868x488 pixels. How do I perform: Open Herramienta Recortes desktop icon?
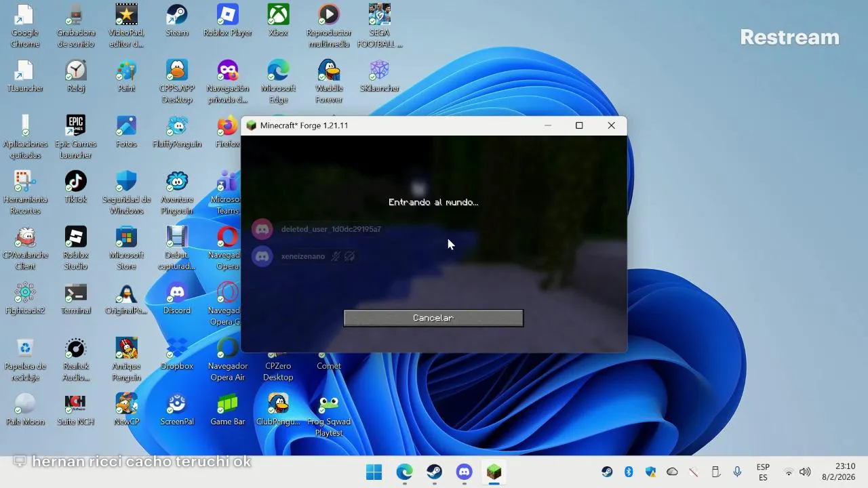(25, 192)
